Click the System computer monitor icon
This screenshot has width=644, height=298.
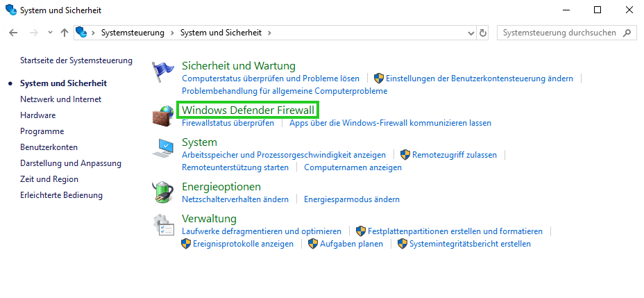163,148
